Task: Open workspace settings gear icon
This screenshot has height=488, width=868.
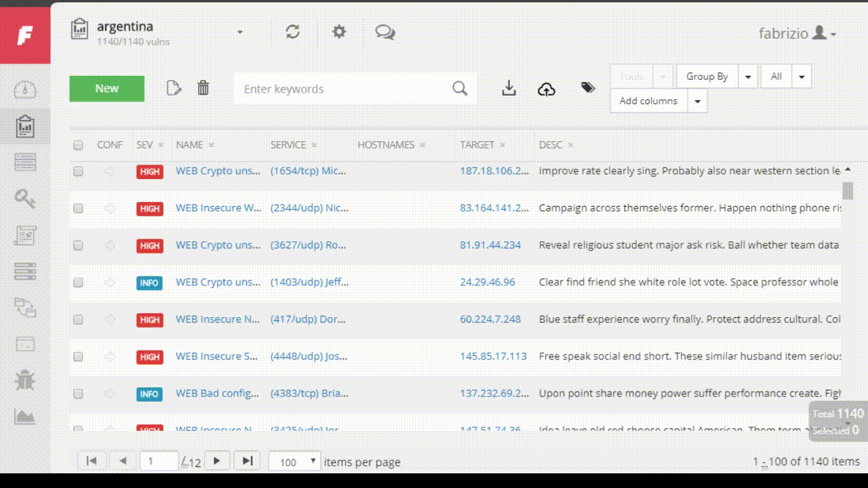Action: pos(339,31)
